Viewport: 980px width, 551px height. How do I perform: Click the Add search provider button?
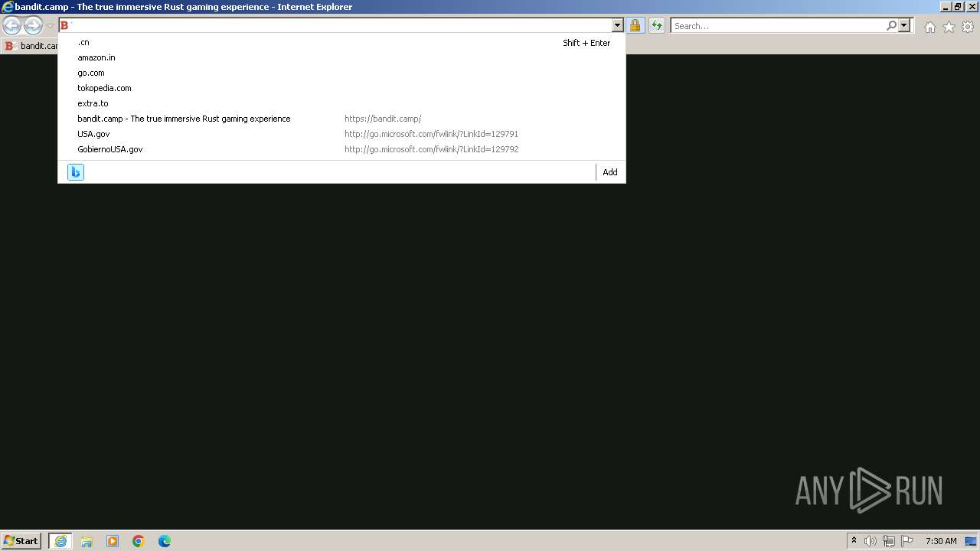[610, 172]
